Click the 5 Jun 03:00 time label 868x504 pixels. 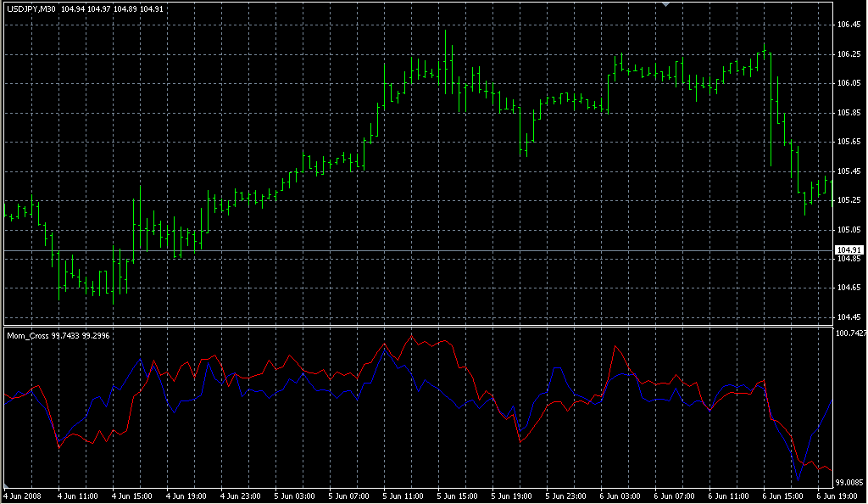pyautogui.click(x=294, y=496)
